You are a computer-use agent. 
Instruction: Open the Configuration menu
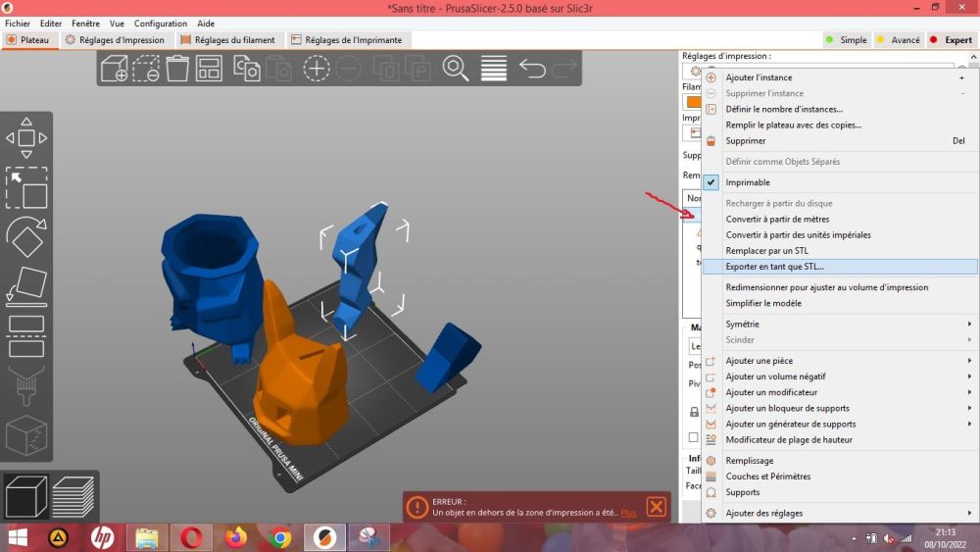tap(161, 24)
